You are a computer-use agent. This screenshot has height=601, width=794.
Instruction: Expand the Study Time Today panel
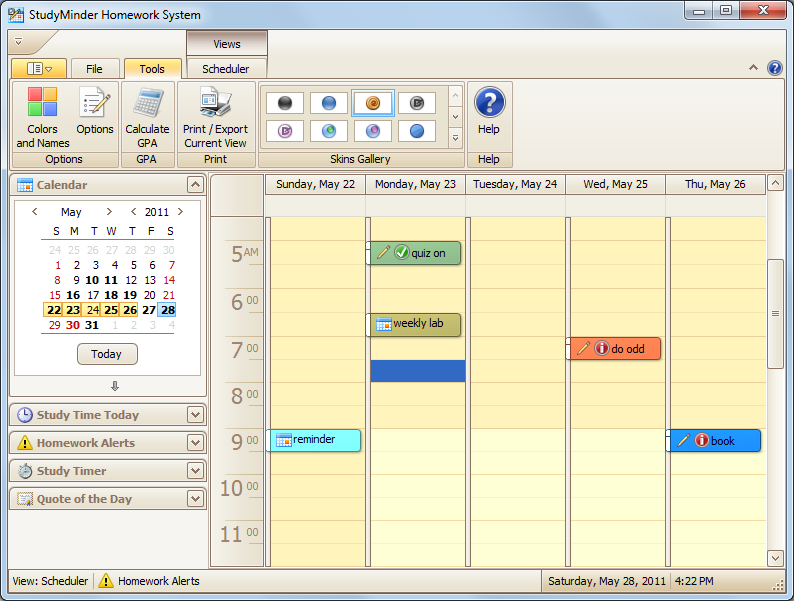[x=195, y=415]
